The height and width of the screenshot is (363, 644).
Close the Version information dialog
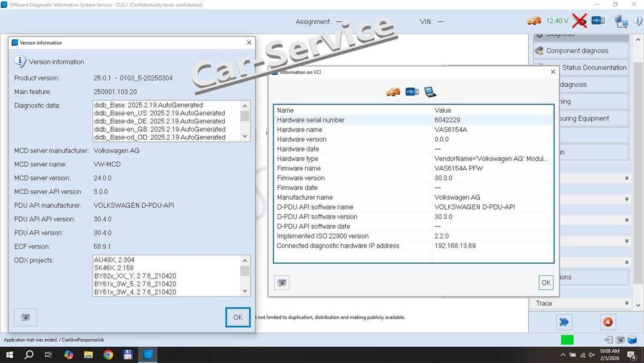click(249, 43)
